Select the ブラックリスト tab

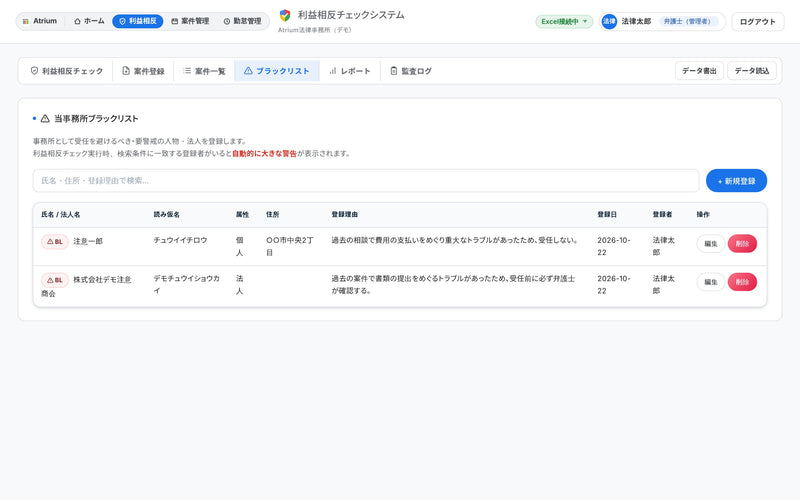[x=277, y=71]
